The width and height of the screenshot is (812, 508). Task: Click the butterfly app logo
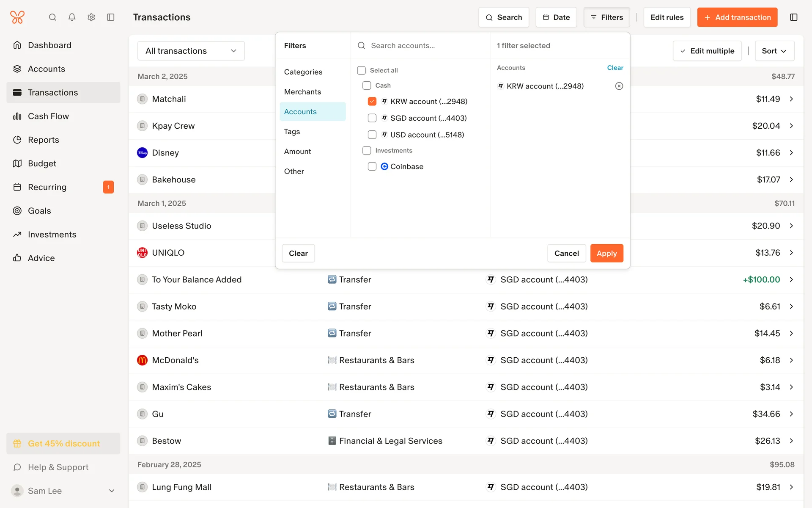(17, 17)
